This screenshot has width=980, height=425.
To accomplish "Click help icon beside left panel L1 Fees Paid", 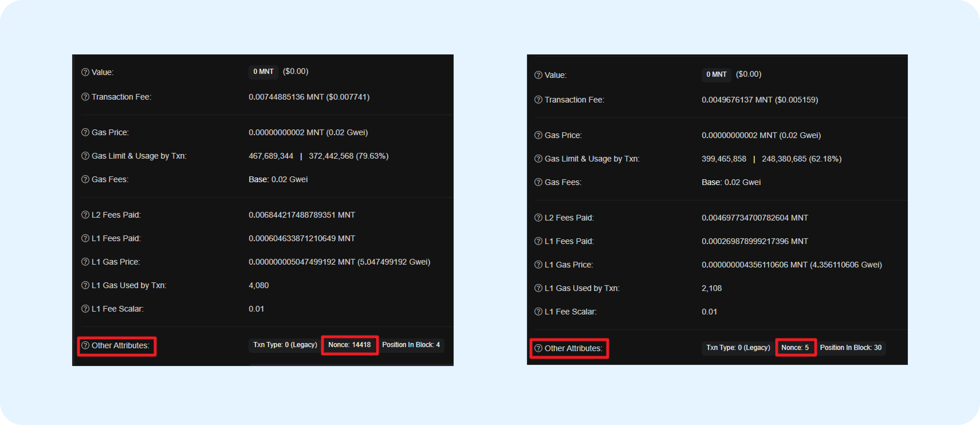I will [85, 238].
